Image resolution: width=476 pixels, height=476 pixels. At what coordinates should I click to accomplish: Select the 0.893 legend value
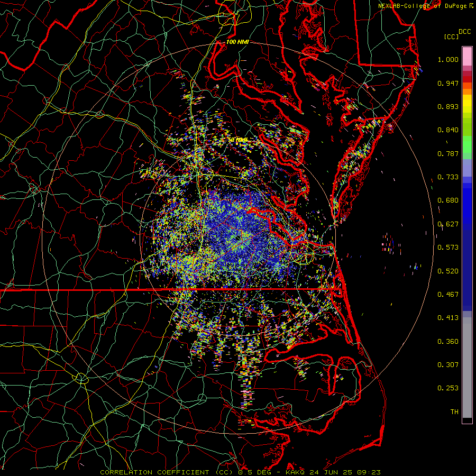point(448,106)
